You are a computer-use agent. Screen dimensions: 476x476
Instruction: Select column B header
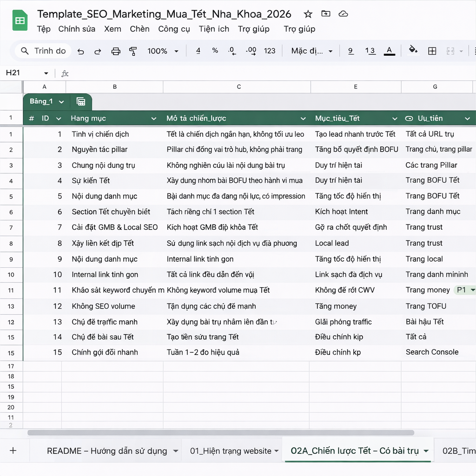tap(115, 87)
